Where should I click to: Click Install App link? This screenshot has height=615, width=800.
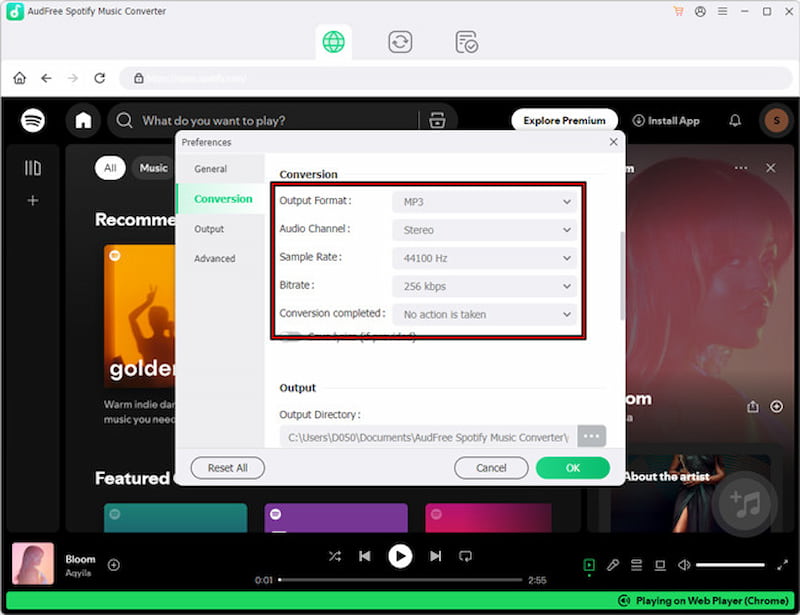[x=666, y=120]
